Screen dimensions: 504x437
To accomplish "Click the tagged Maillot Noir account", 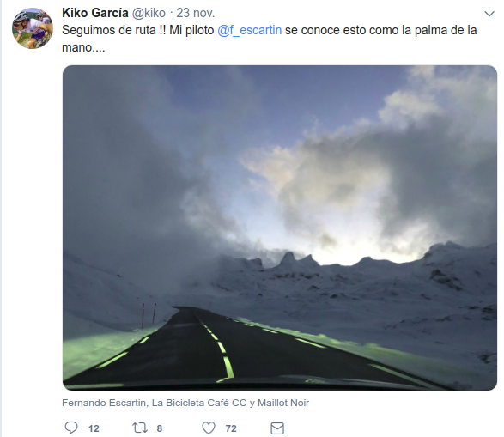I will click(283, 403).
